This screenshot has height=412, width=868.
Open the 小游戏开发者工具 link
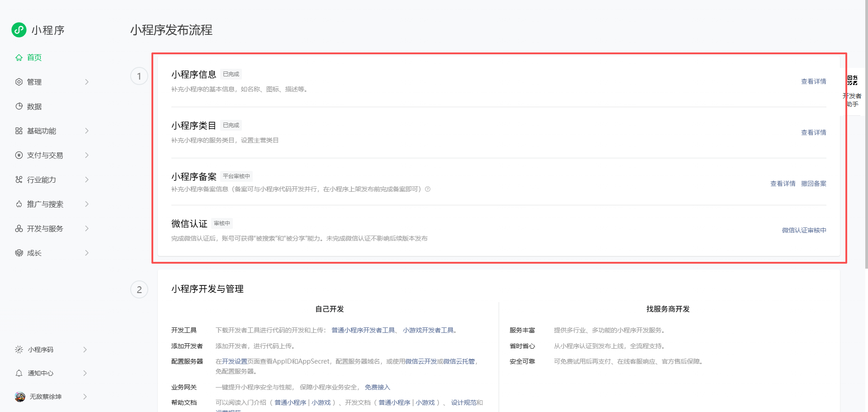point(429,330)
